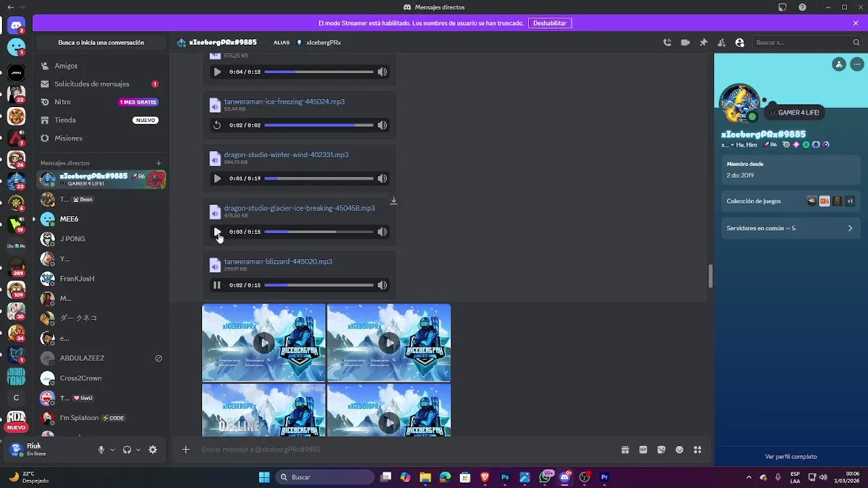Mute volume on ice-freezing audio player
This screenshot has width=868, height=488.
point(382,125)
